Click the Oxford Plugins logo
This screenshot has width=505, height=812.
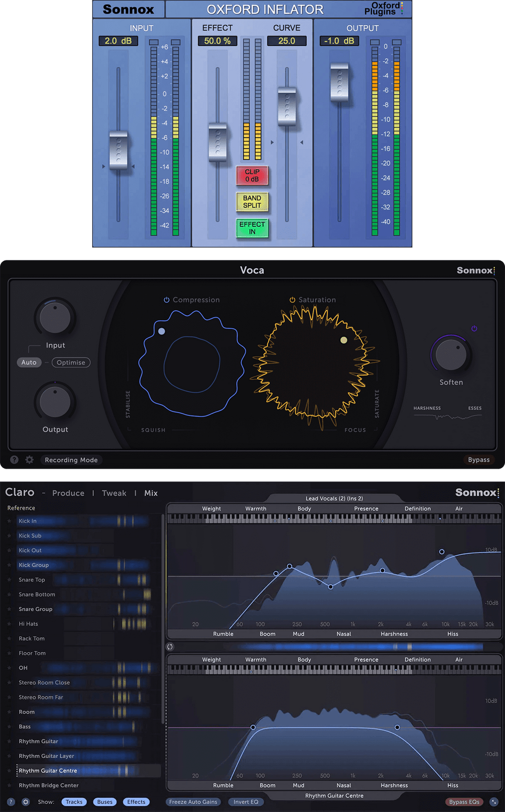(x=384, y=8)
